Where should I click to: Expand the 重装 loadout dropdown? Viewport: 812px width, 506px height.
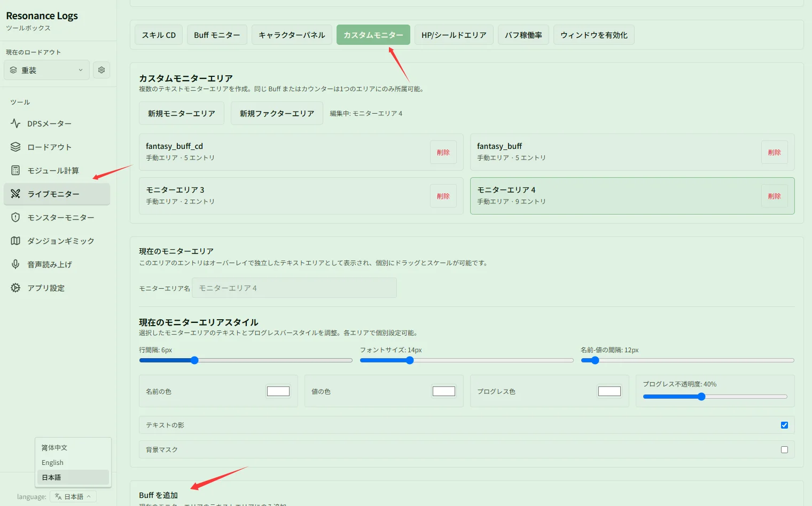tap(46, 70)
